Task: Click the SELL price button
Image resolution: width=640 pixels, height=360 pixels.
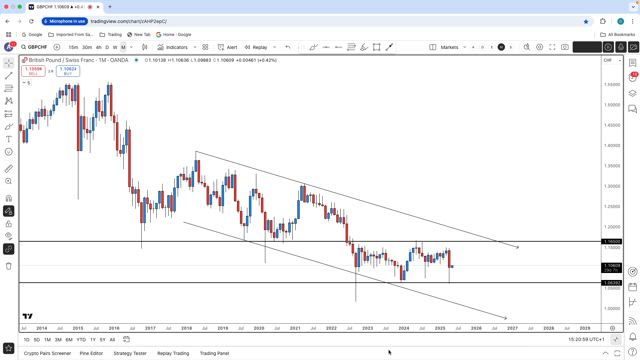Action: point(33,71)
